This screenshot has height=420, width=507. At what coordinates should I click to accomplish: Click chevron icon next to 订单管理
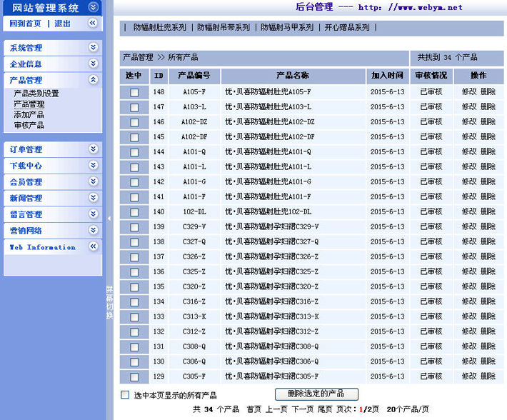coord(93,149)
